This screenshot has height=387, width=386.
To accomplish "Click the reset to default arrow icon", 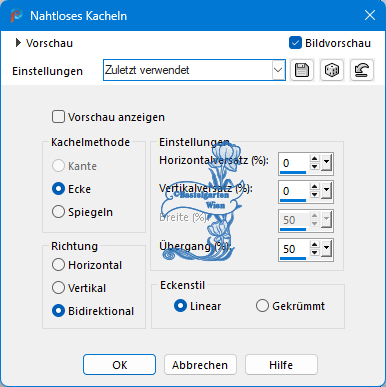I will (x=362, y=70).
